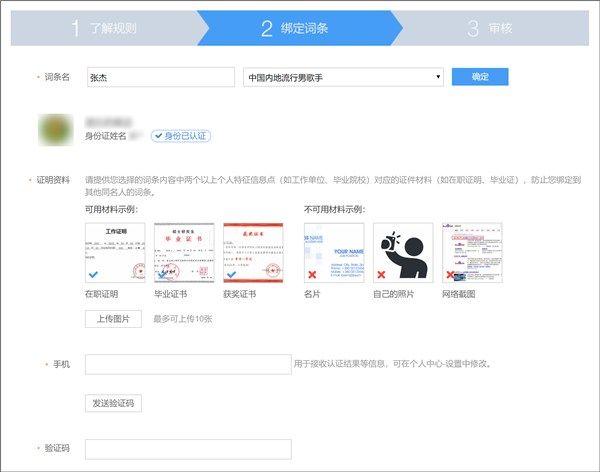Go to step 1 了解规则
This screenshot has height=472, width=600.
click(104, 28)
